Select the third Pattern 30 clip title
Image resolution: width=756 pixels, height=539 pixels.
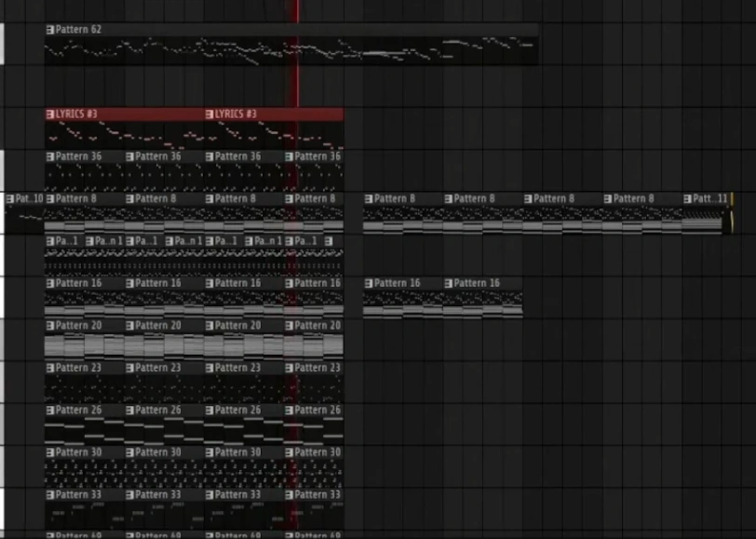pos(237,452)
